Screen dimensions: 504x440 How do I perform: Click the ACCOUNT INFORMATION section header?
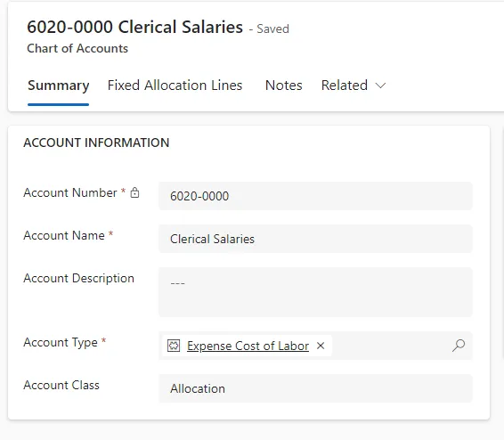pos(96,143)
